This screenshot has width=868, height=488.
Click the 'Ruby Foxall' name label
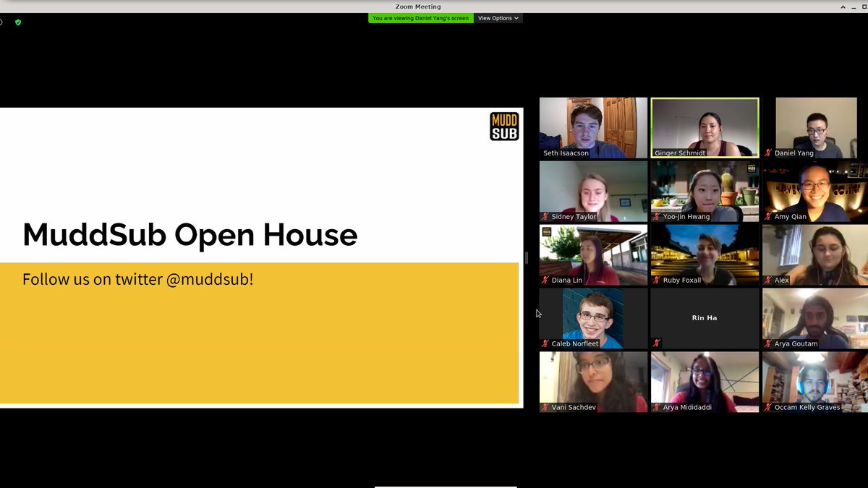[682, 281]
